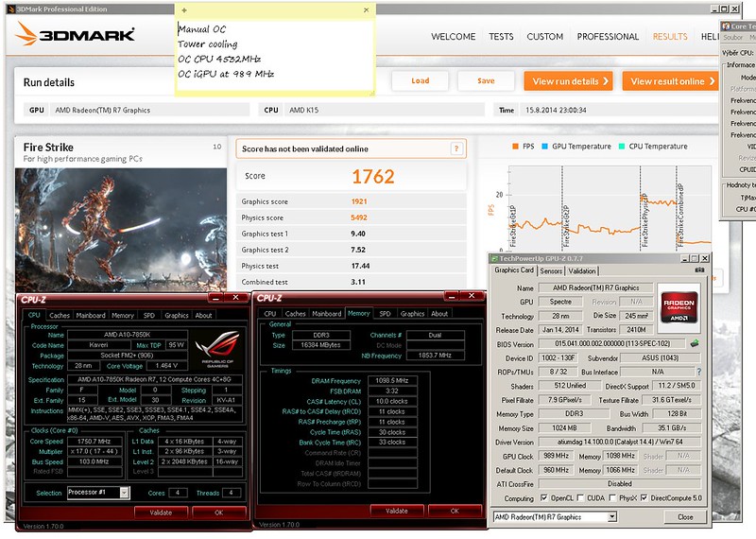Open the Processor #1 selection dropdown
Screen dimensions: 756x539
click(x=125, y=493)
